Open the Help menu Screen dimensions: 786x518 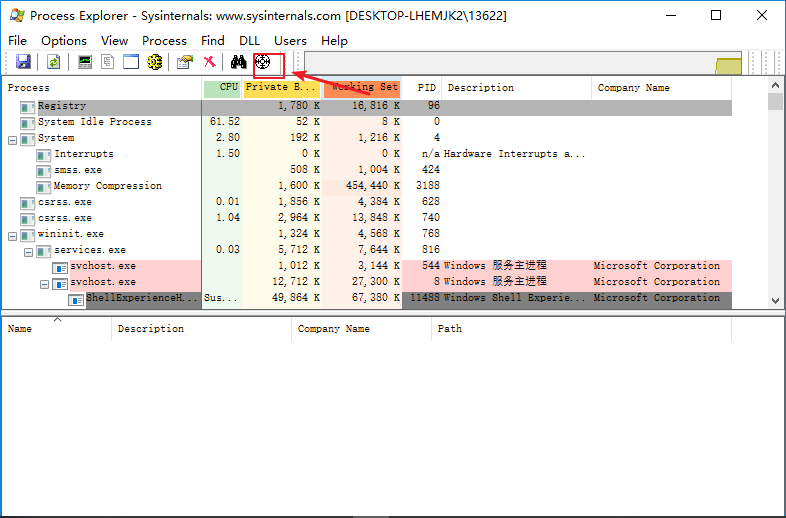click(x=334, y=41)
